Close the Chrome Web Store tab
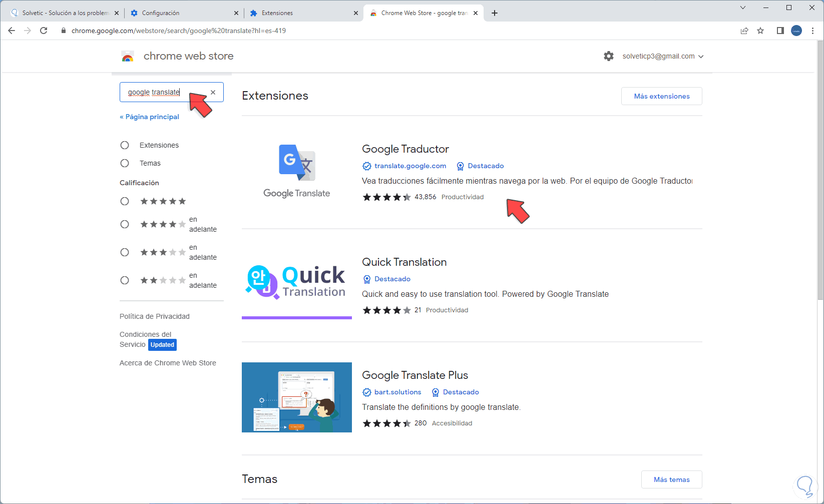 476,13
